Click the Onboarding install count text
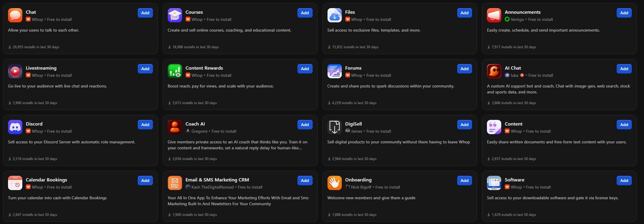Image resolution: width=644 pixels, height=224 pixels. point(353,214)
